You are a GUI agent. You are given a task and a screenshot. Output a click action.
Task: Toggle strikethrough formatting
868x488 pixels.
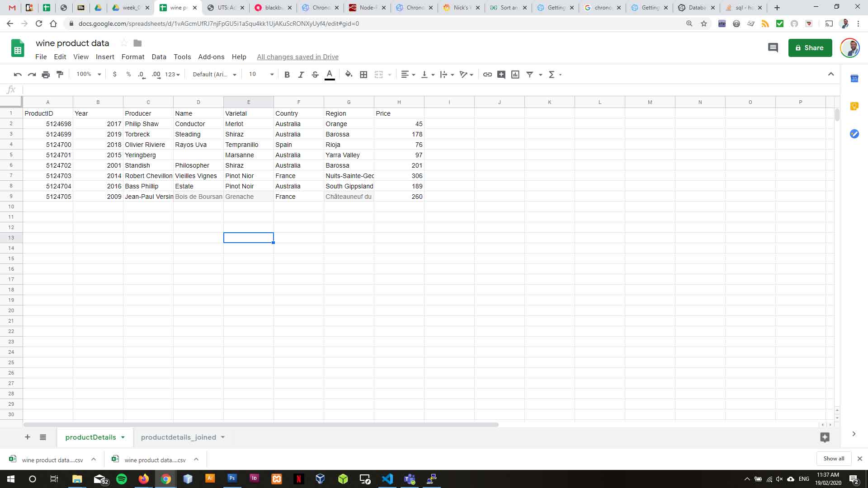click(315, 75)
